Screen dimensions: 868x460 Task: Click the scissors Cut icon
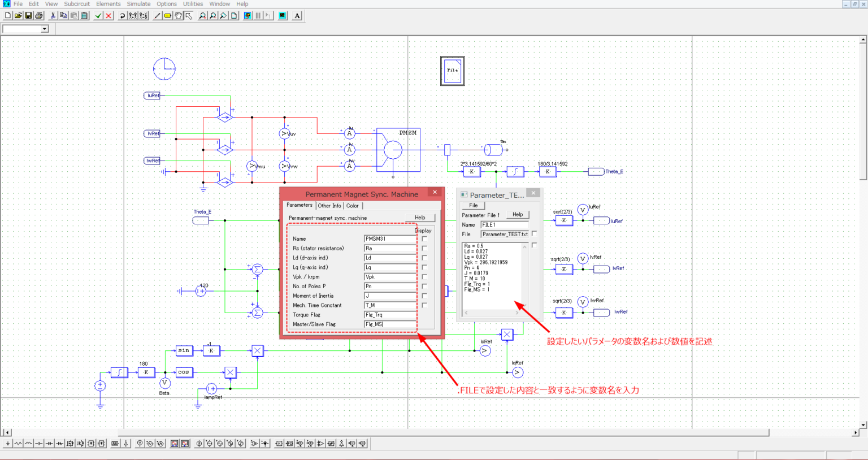pyautogui.click(x=53, y=16)
